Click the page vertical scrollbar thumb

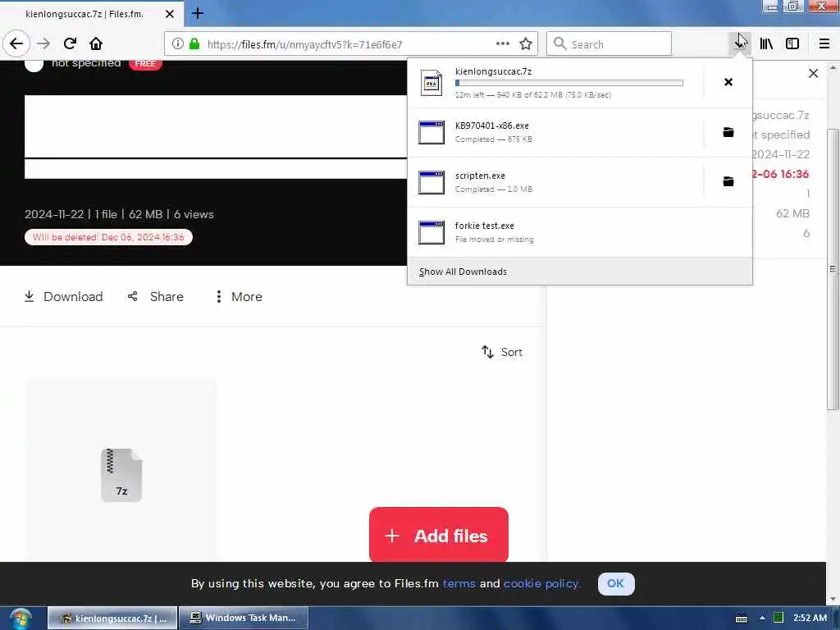pyautogui.click(x=833, y=269)
